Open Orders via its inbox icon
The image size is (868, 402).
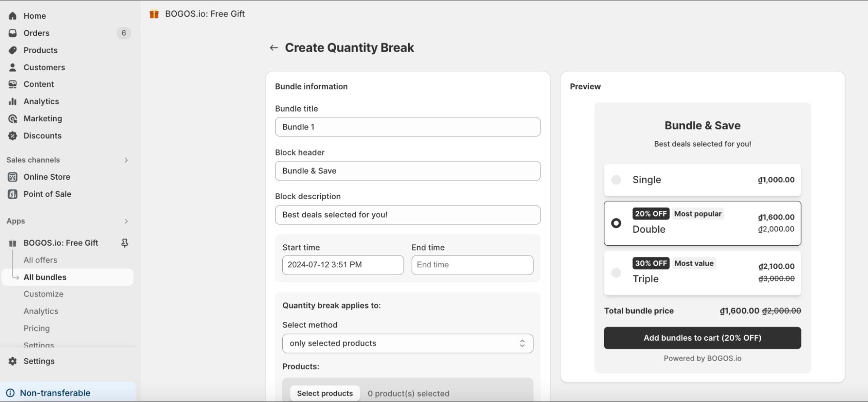click(13, 33)
